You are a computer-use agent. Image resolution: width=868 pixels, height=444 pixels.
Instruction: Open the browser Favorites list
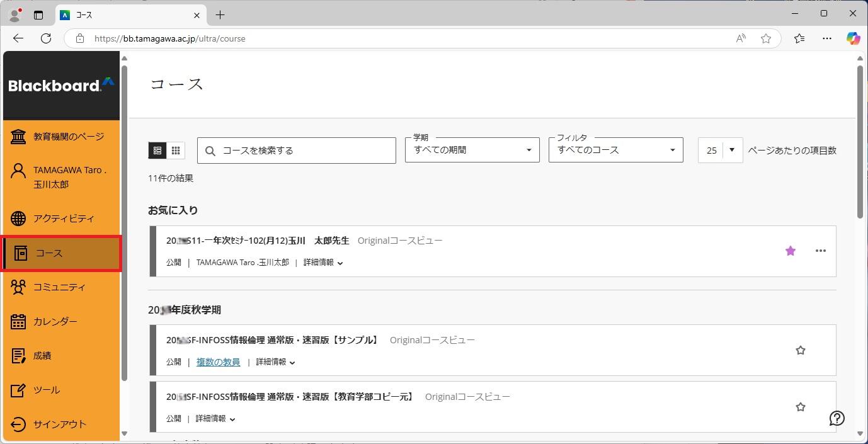click(x=799, y=38)
